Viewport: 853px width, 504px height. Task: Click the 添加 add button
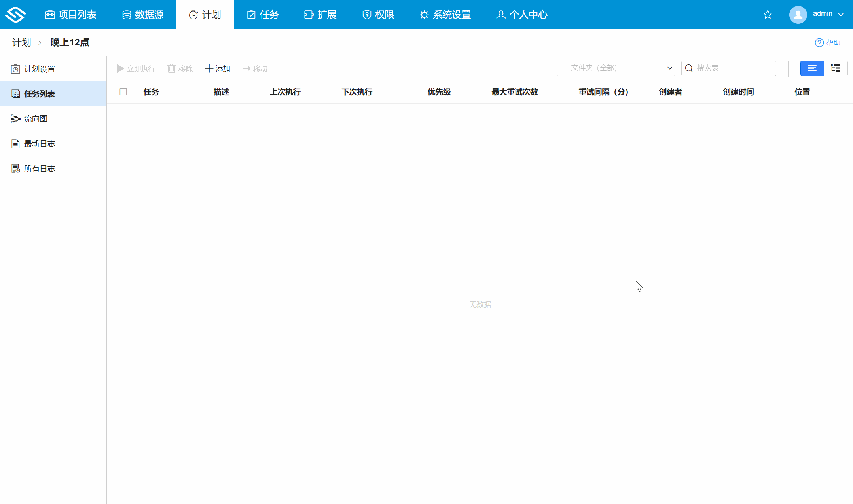point(218,68)
